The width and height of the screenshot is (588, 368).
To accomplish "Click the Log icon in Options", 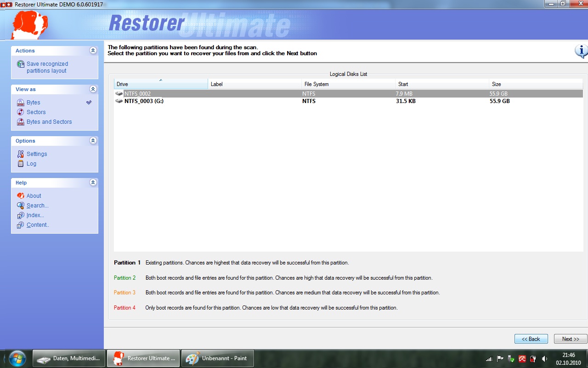I will [20, 164].
